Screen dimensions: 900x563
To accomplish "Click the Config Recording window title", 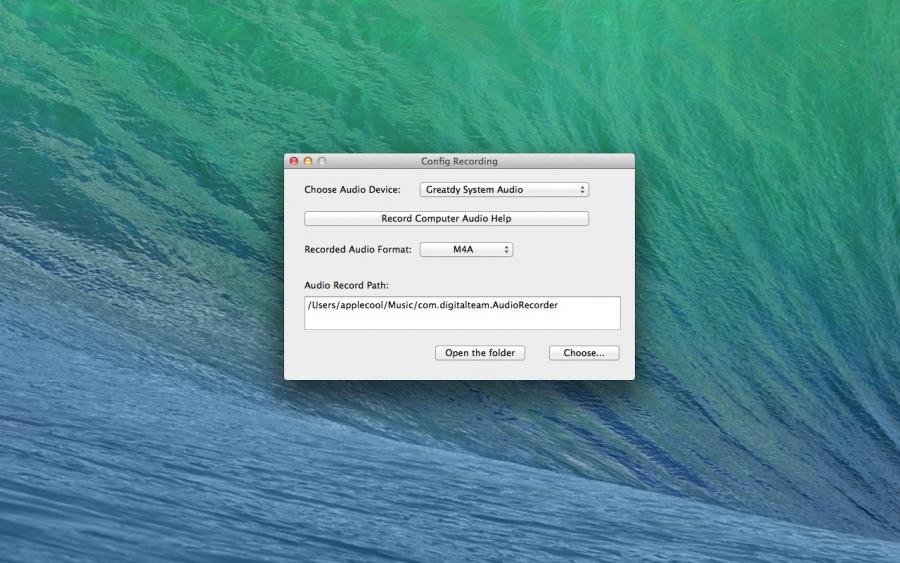I will tap(459, 161).
